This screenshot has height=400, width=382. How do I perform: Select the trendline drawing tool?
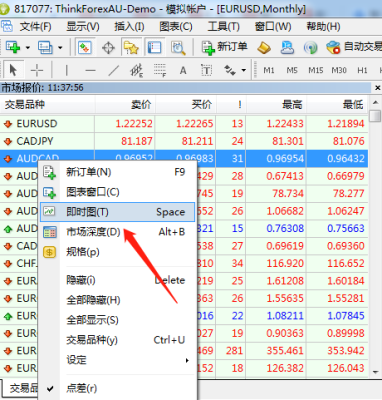(x=113, y=70)
